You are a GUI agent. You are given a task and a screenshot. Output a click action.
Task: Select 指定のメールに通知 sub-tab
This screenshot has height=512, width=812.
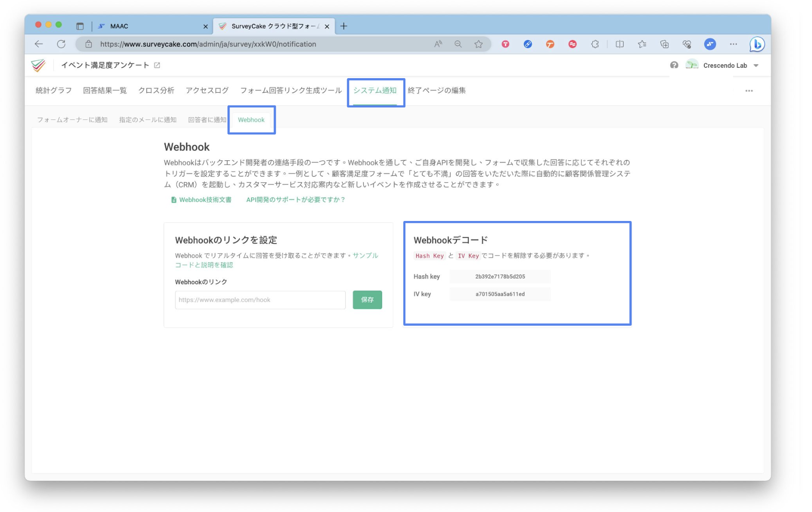tap(147, 119)
